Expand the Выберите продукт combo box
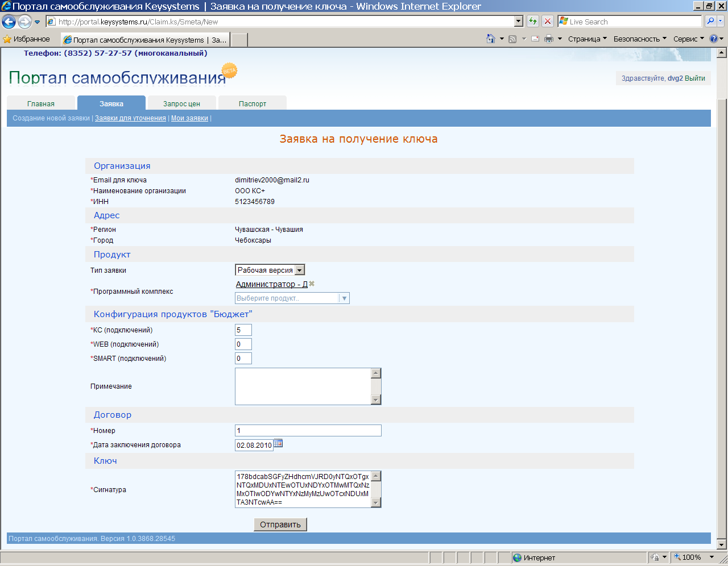Screen dimensions: 728x566 (x=344, y=298)
